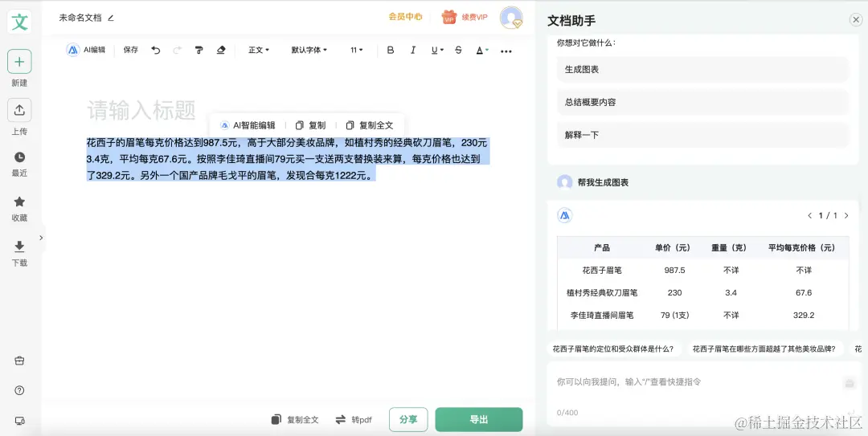The height and width of the screenshot is (436, 868).
Task: Undo the last action
Action: pyautogui.click(x=156, y=51)
